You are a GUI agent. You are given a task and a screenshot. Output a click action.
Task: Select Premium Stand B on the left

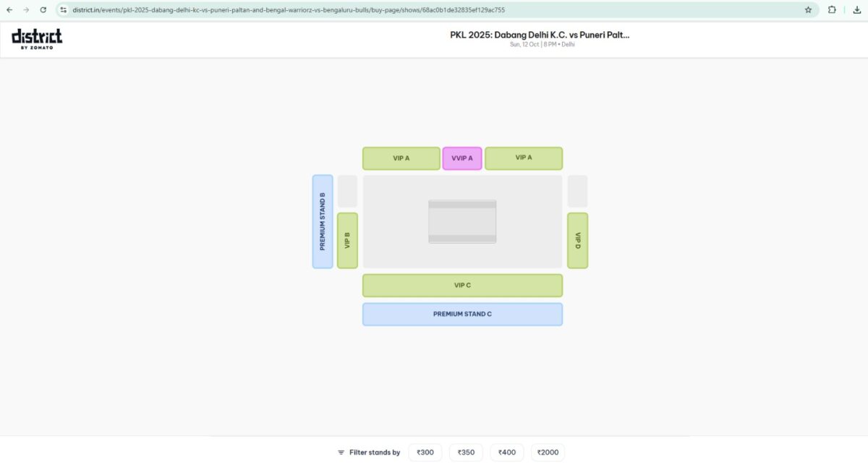click(x=323, y=221)
